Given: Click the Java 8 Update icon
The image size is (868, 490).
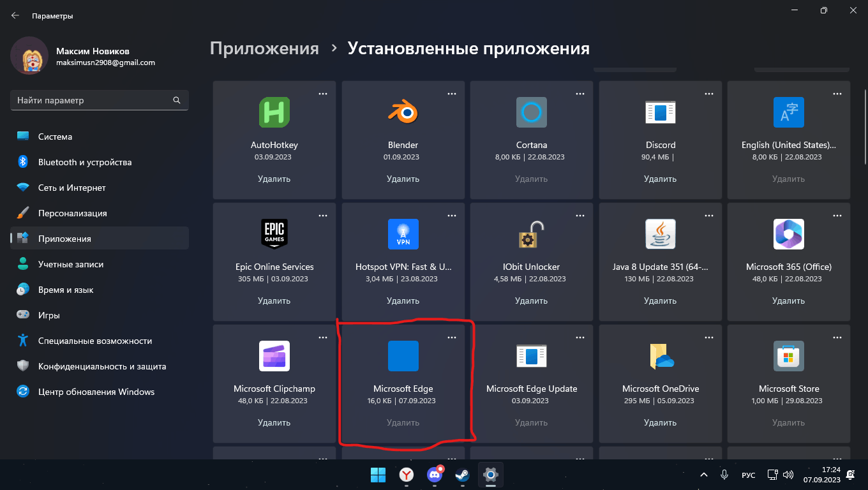Looking at the screenshot, I should 661,234.
